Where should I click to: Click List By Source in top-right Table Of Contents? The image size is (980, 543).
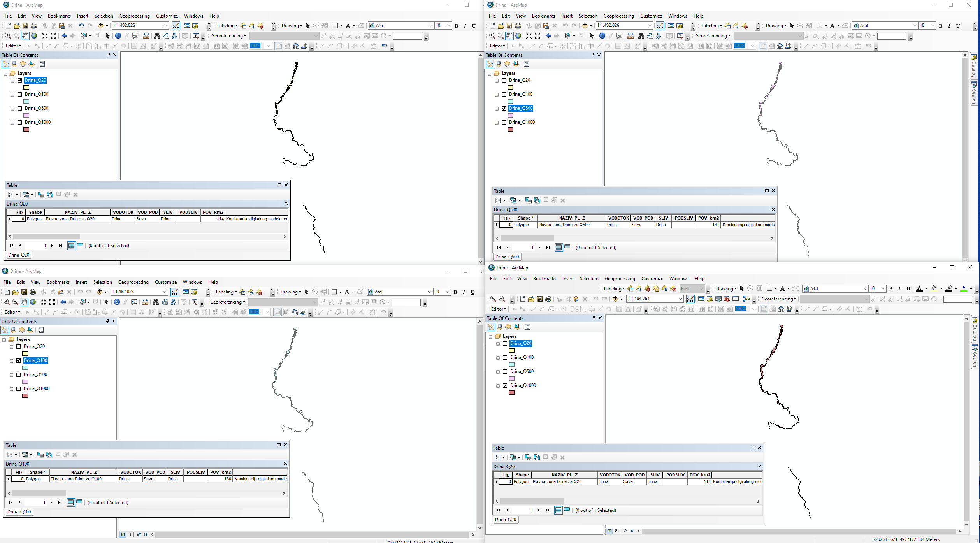pos(499,64)
